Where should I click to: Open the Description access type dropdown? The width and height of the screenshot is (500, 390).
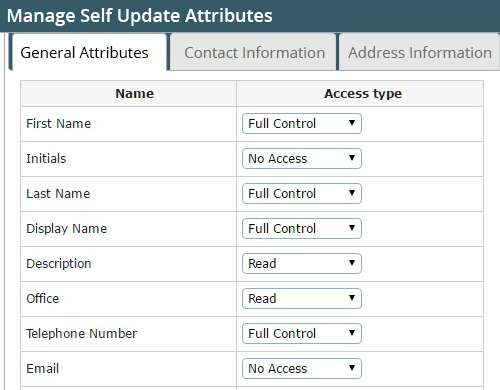click(x=302, y=264)
